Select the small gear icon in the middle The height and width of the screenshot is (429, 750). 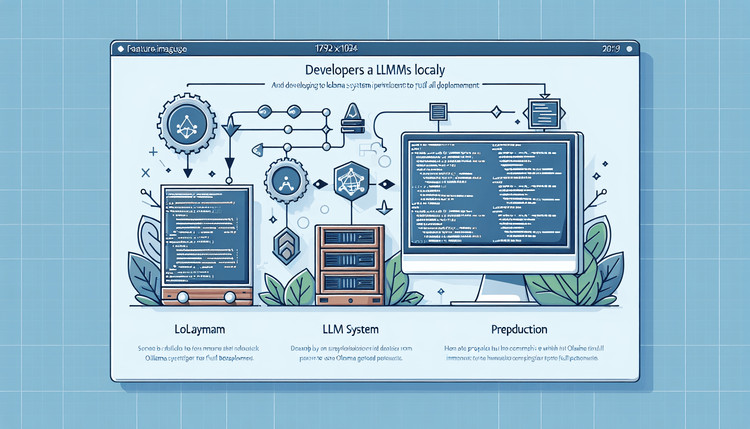(285, 184)
